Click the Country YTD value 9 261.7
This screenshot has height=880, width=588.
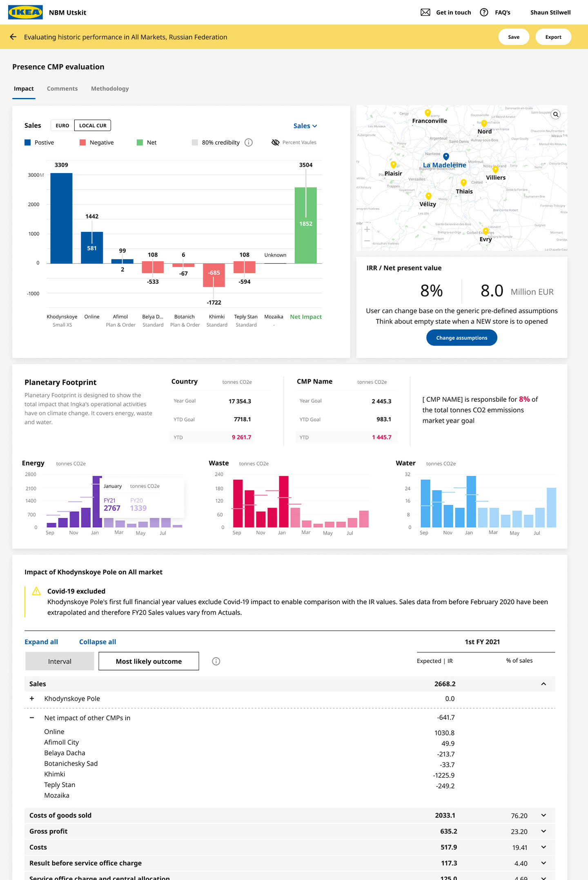tap(241, 437)
